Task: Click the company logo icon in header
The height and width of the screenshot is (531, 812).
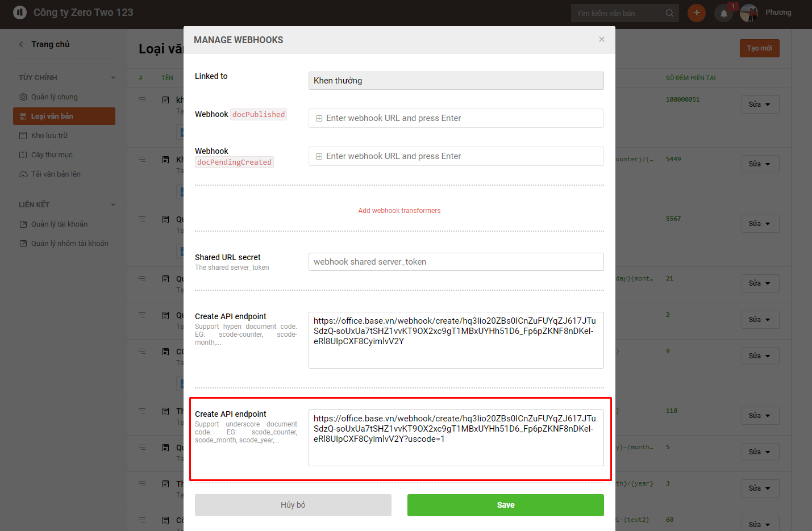Action: click(20, 12)
